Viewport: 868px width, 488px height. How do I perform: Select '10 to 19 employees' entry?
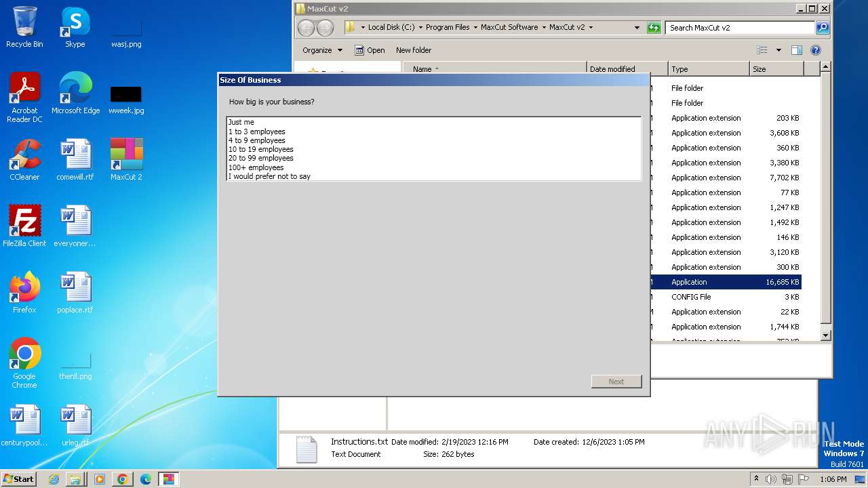[433, 149]
